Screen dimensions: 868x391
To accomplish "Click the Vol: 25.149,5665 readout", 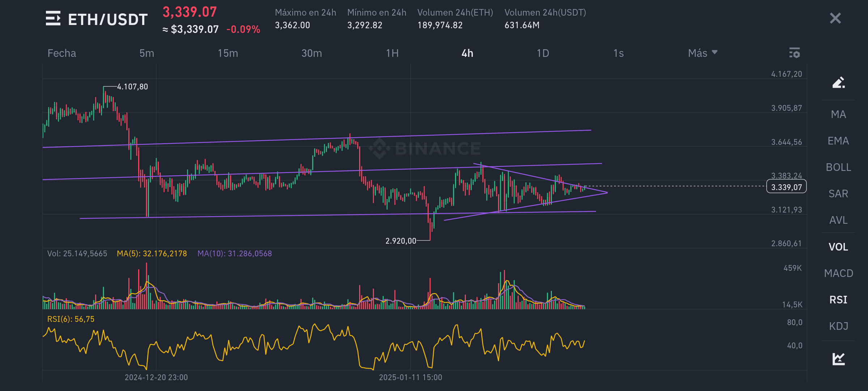I will coord(77,253).
